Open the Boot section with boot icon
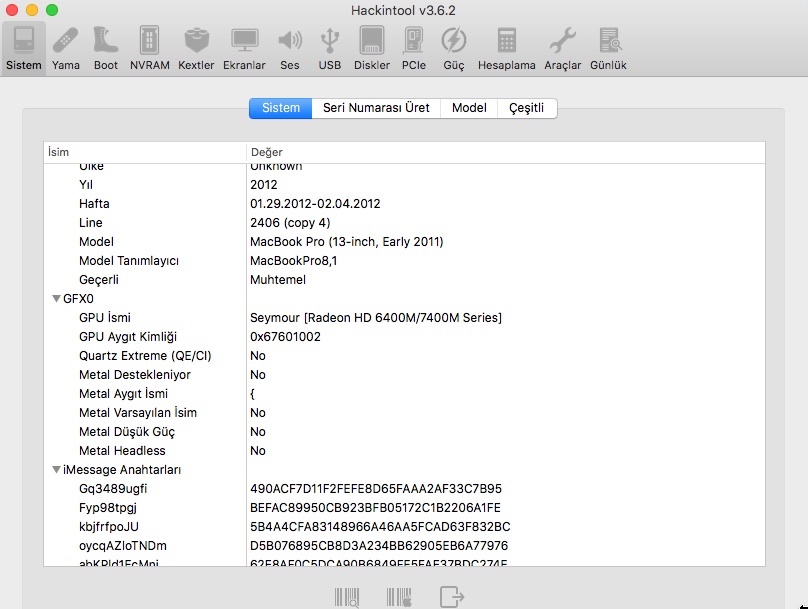 pos(105,48)
